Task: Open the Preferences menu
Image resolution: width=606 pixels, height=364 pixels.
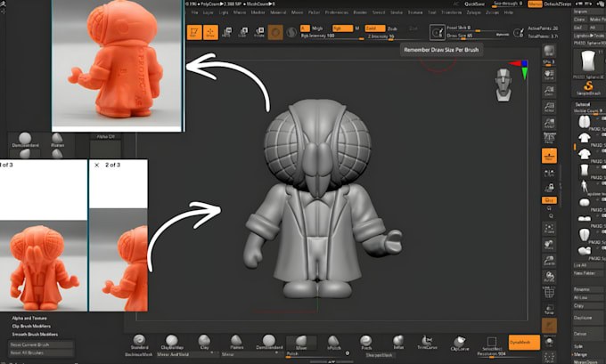Action: coord(337,12)
